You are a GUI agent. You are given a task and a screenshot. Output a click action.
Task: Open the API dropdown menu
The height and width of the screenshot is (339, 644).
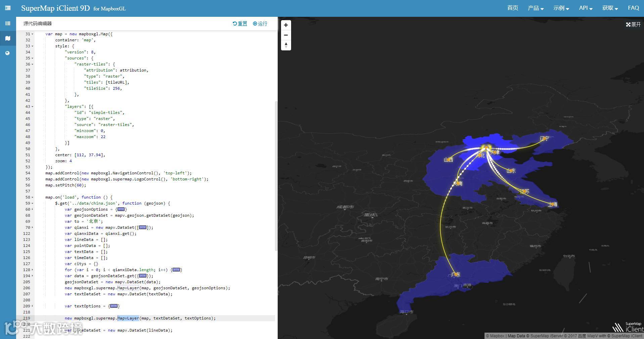click(x=586, y=8)
